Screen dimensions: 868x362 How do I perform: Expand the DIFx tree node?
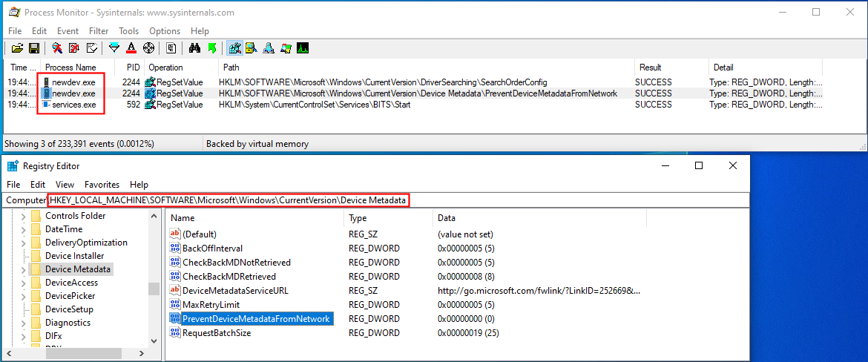click(x=23, y=336)
